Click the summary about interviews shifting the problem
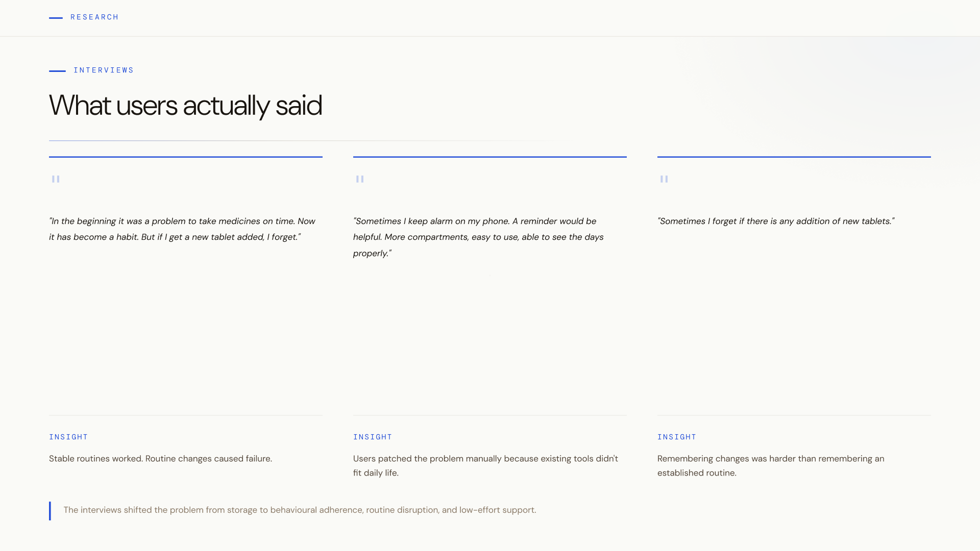The height and width of the screenshot is (551, 980). click(x=300, y=510)
